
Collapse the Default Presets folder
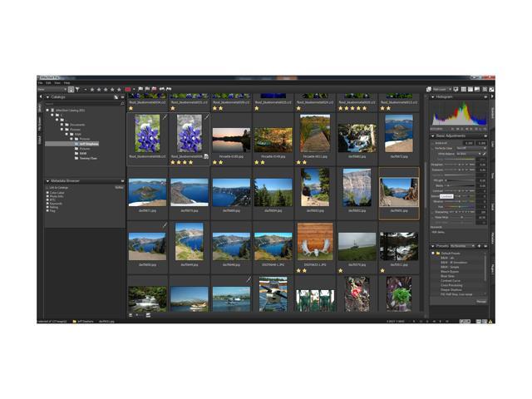coord(433,253)
